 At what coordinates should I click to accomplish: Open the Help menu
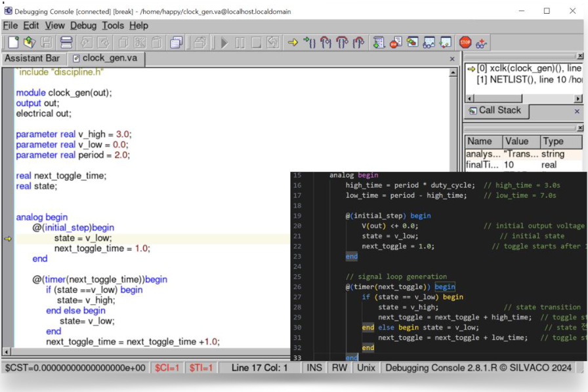[138, 26]
